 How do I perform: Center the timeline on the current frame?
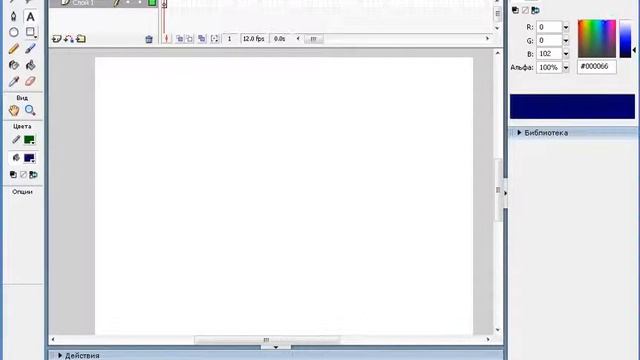pos(167,39)
